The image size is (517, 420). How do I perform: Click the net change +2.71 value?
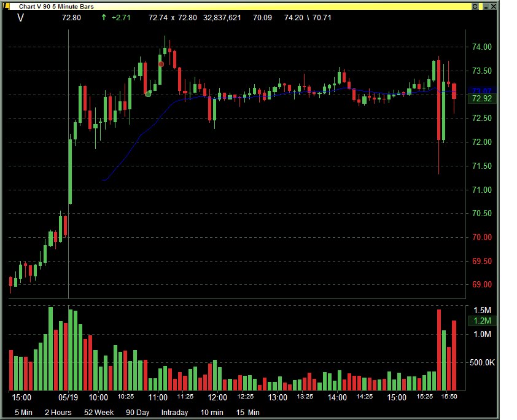pos(121,18)
